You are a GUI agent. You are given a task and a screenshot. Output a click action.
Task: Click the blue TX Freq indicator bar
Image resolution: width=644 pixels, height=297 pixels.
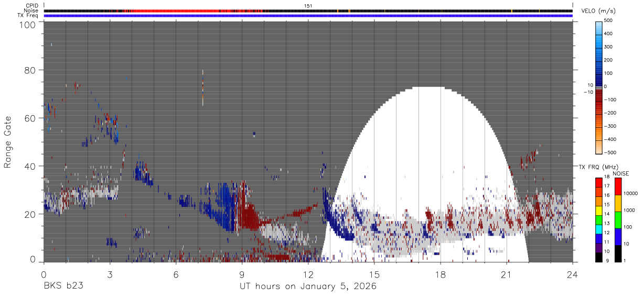click(x=308, y=16)
